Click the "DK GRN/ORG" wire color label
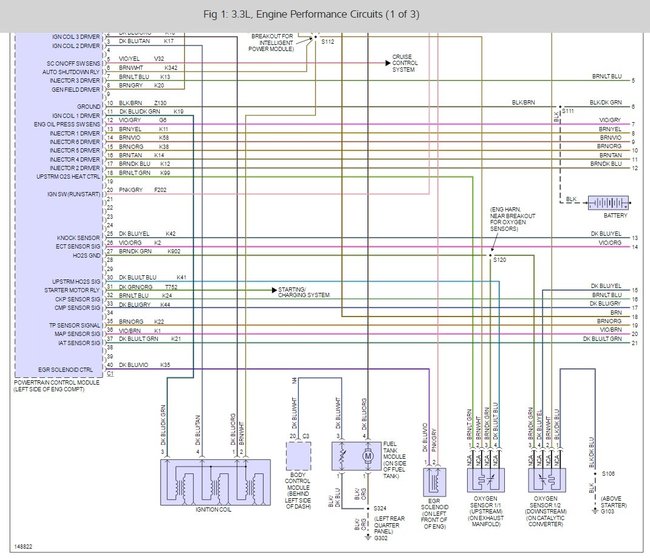Screen dimensions: 650x559 pos(136,287)
